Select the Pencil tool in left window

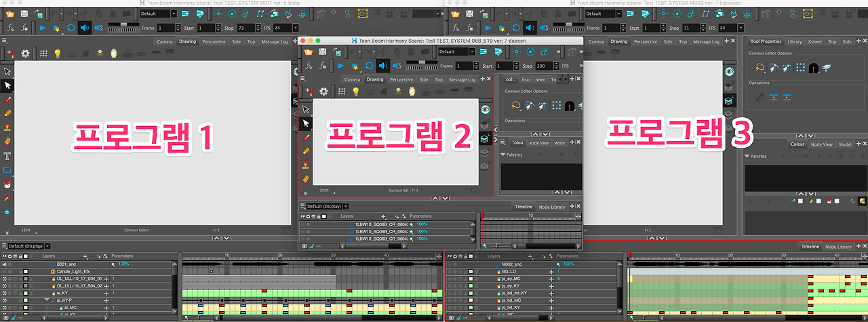point(7,113)
